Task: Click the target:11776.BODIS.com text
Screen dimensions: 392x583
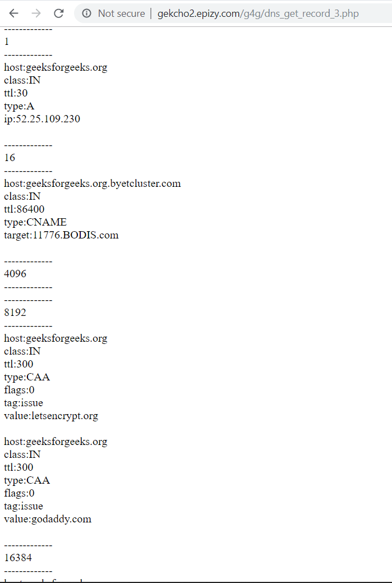Action: click(x=61, y=235)
